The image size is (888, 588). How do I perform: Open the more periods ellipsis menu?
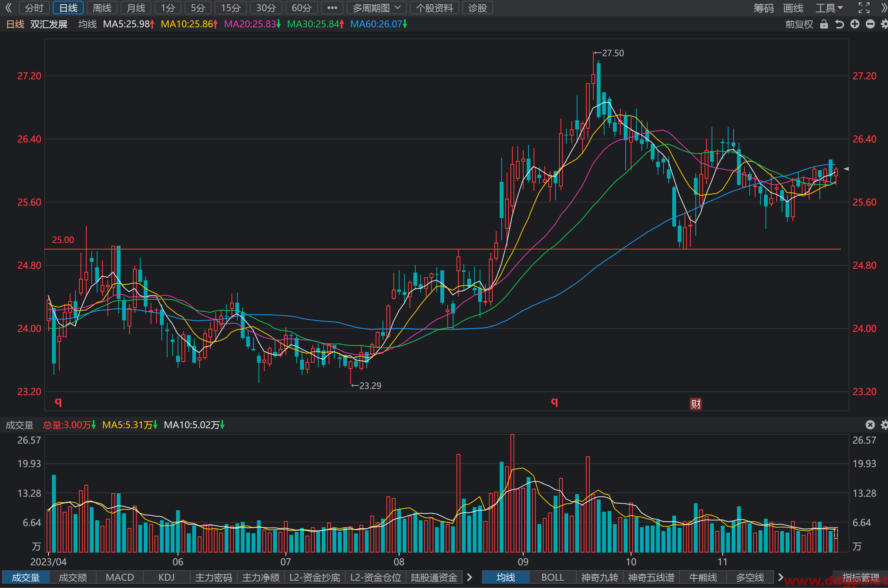point(332,8)
